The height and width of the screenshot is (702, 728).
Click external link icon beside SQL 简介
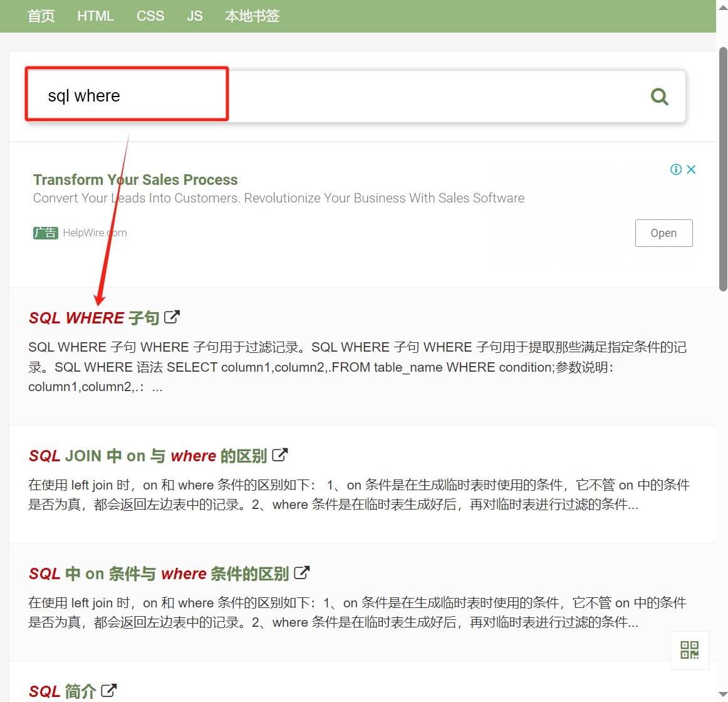108,691
